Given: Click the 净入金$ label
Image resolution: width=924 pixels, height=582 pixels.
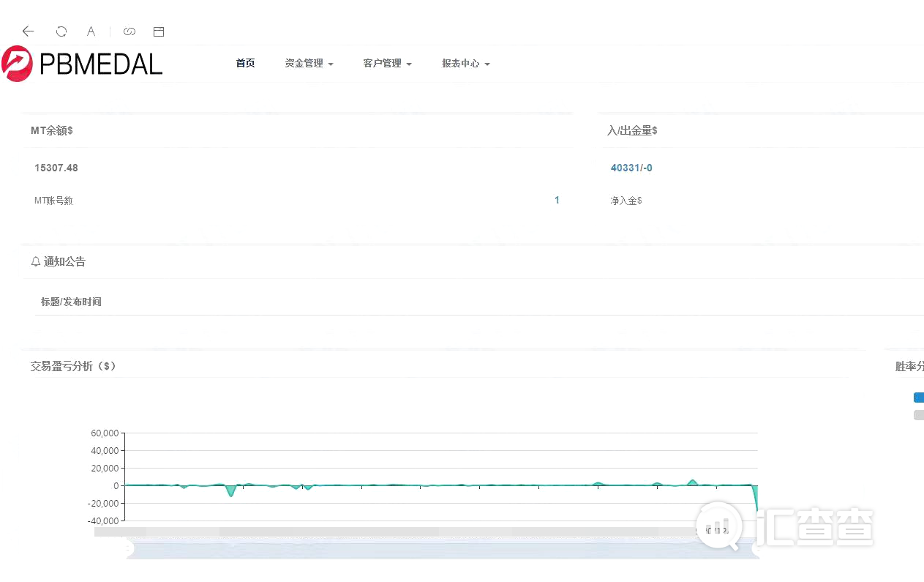Looking at the screenshot, I should tap(626, 200).
